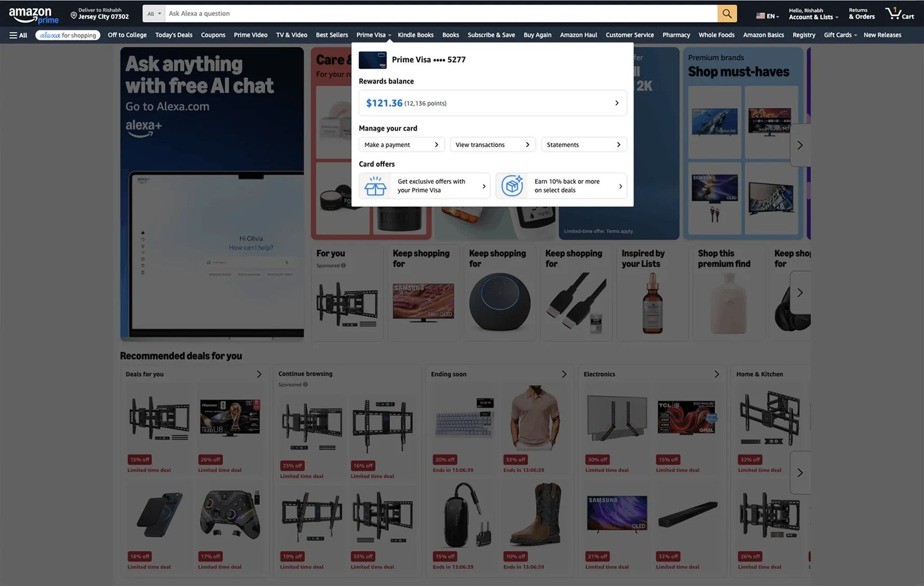Image resolution: width=924 pixels, height=586 pixels.
Task: Click the Echo speaker Keep shopping thumbnail
Action: [500, 302]
